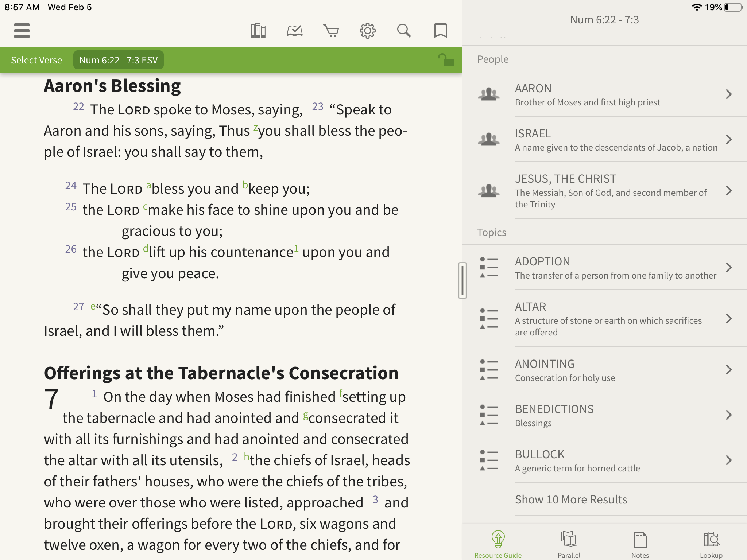Tap cross-reference z in verse 23
Image resolution: width=747 pixels, height=560 pixels.
256,128
